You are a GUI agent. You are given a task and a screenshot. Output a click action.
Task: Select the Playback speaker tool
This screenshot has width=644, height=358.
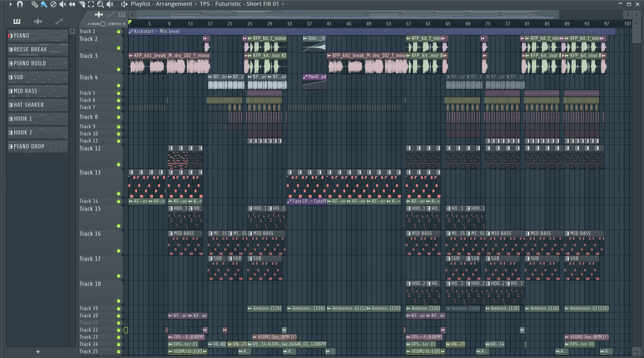click(110, 4)
